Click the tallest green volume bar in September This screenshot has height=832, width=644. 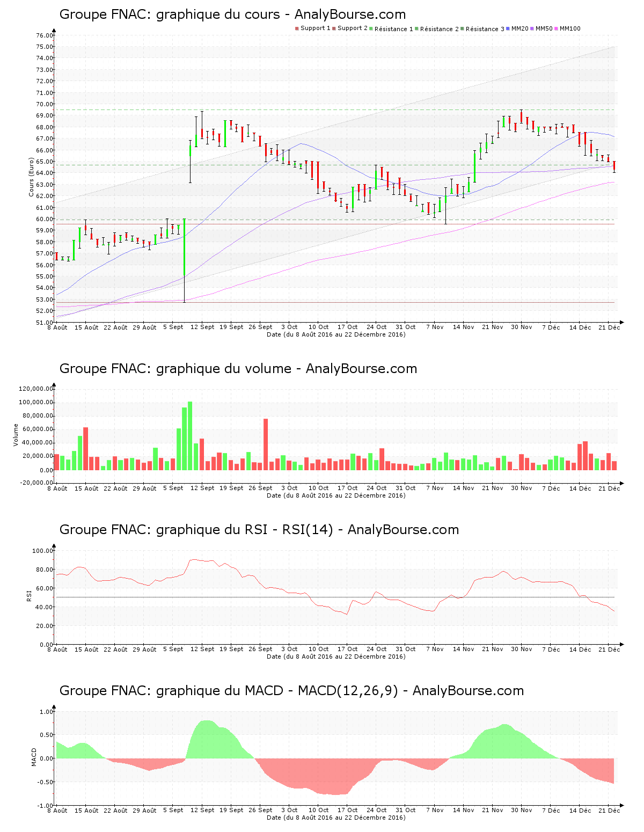[x=190, y=436]
